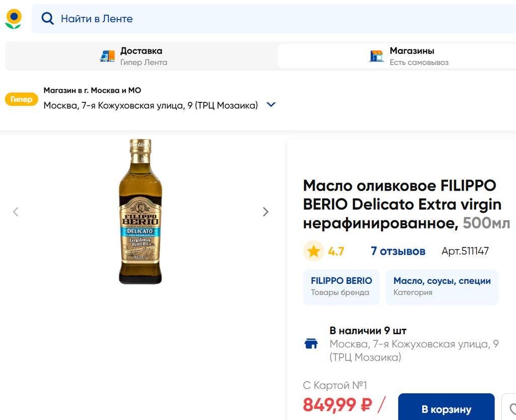Open the Москва, 7-я Кожуховская store selector
Image resolution: width=516 pixels, height=420 pixels.
(x=151, y=105)
